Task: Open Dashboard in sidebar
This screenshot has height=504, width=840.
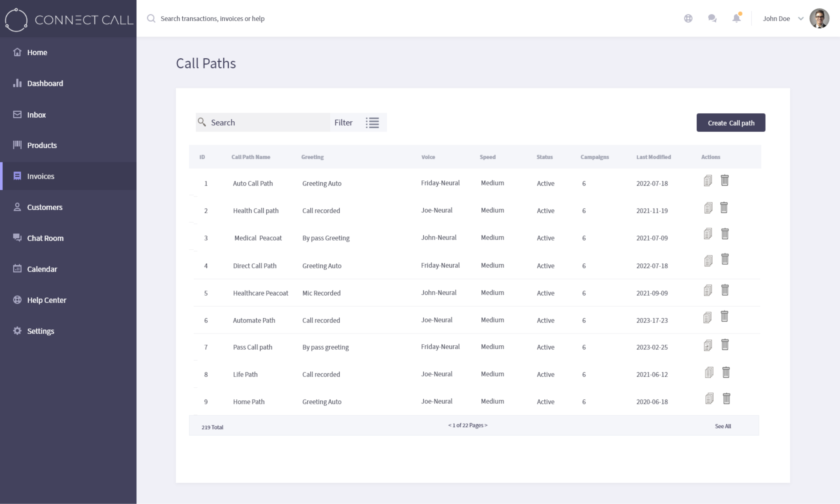Action: coord(68,83)
